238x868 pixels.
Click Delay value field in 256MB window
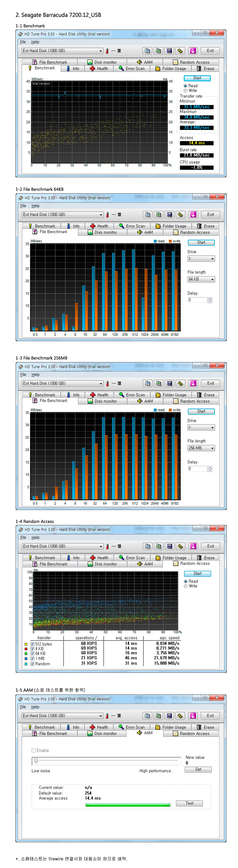pos(197,469)
